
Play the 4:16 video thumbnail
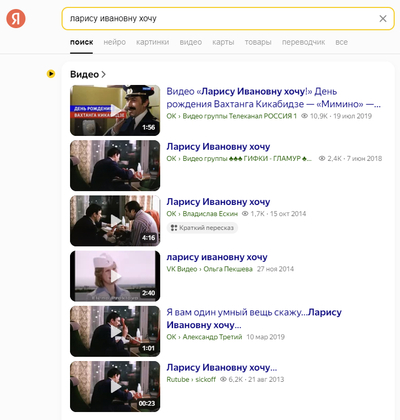point(115,221)
